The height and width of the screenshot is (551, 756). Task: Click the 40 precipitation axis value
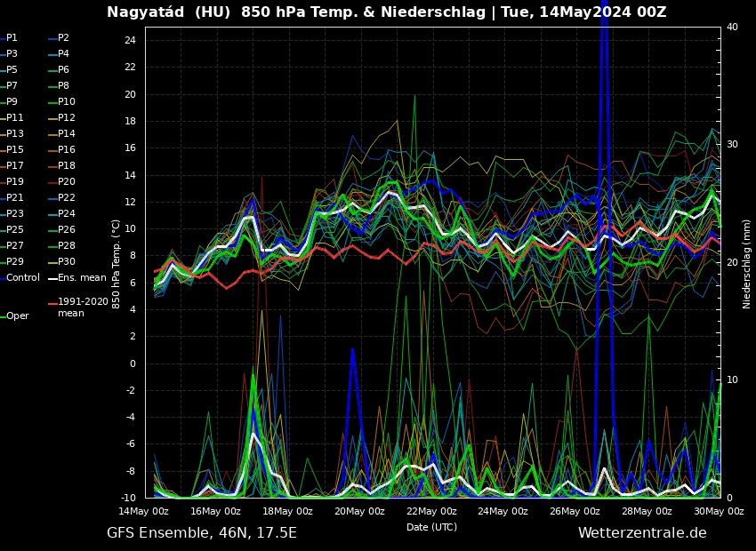click(x=732, y=27)
